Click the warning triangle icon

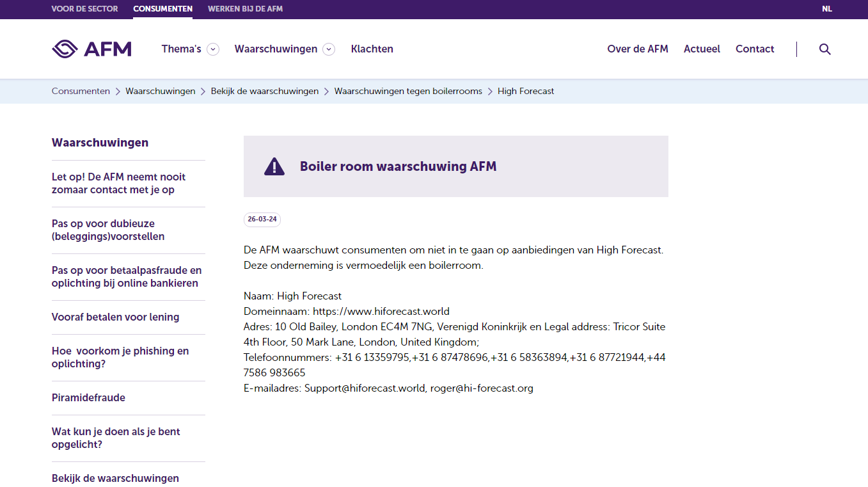274,166
